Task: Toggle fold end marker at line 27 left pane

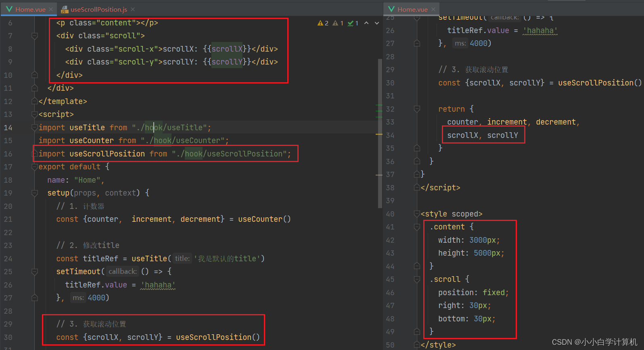Action: [x=35, y=298]
